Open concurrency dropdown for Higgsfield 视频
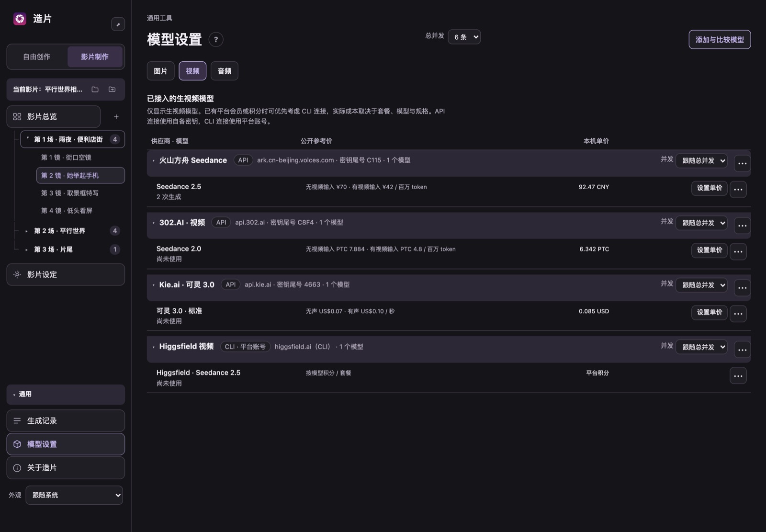Viewport: 766px width, 532px height. click(701, 347)
